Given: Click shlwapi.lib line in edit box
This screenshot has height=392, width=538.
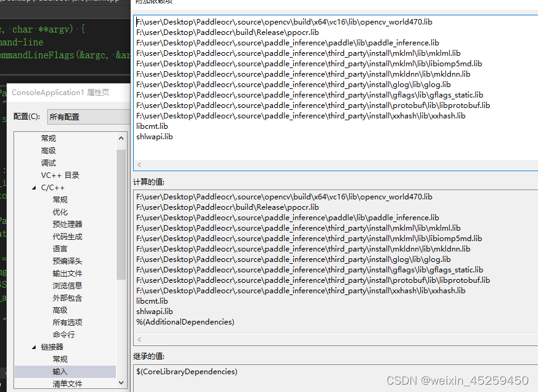Looking at the screenshot, I should 155,137.
